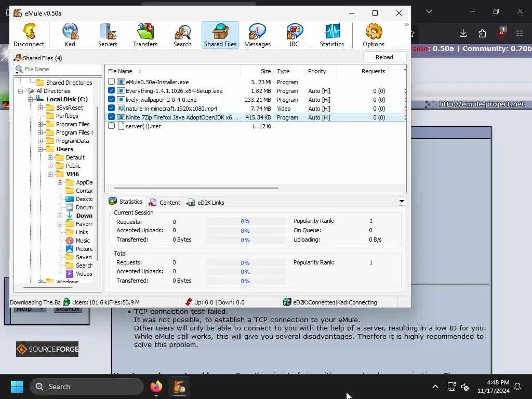Uncheck the Everything-1.4.1.1026.x64-Setup.exe checkbox

(x=111, y=90)
